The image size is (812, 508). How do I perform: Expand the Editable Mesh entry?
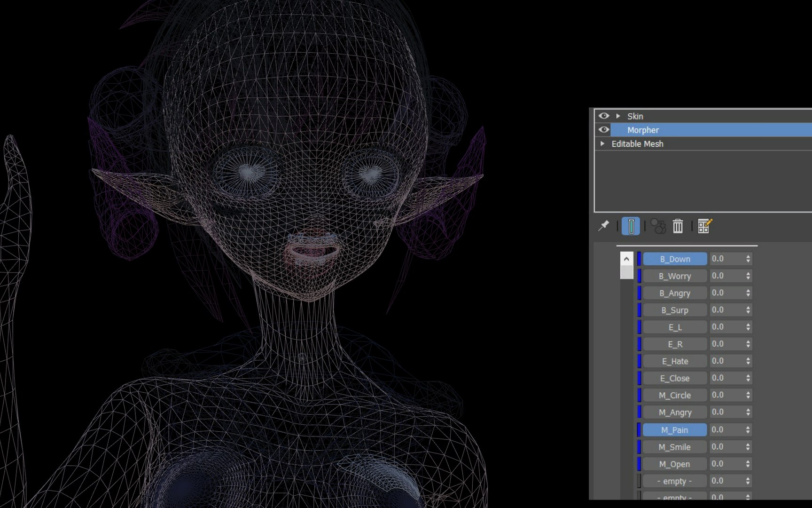[602, 143]
